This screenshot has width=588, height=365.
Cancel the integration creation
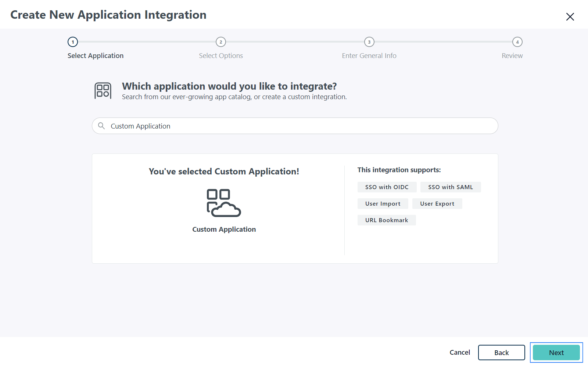[x=459, y=353]
